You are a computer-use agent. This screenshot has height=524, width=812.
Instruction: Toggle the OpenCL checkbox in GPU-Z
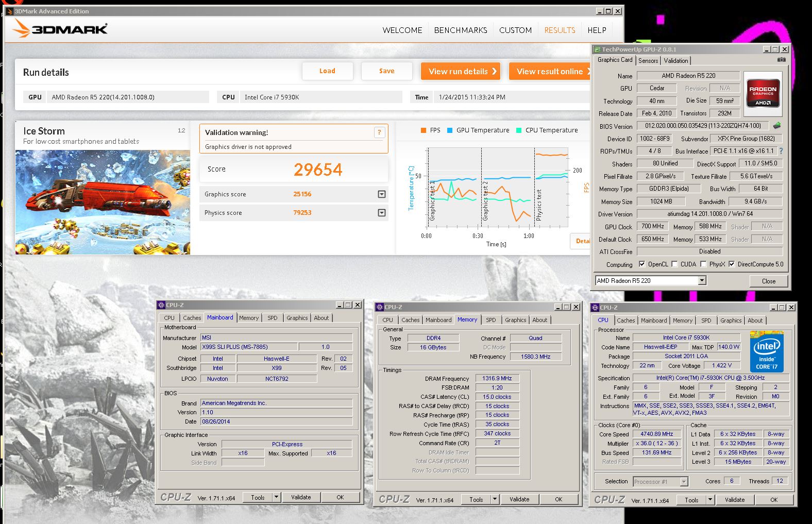point(642,264)
